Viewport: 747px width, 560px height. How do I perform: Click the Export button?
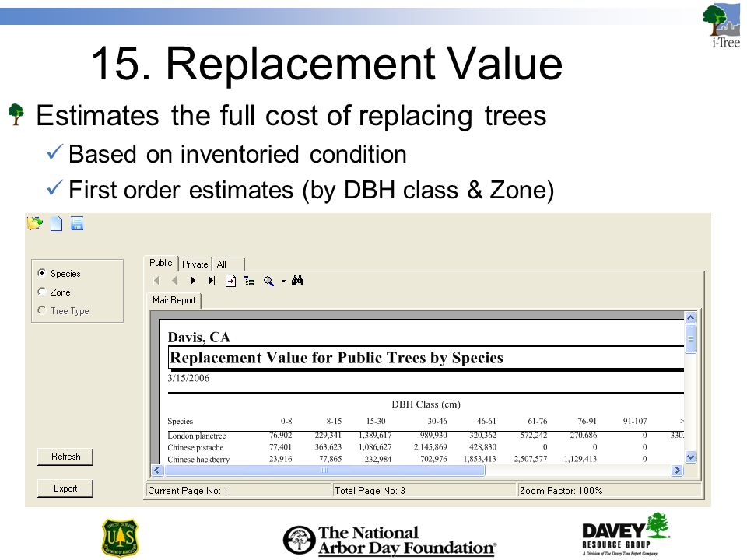tap(65, 488)
